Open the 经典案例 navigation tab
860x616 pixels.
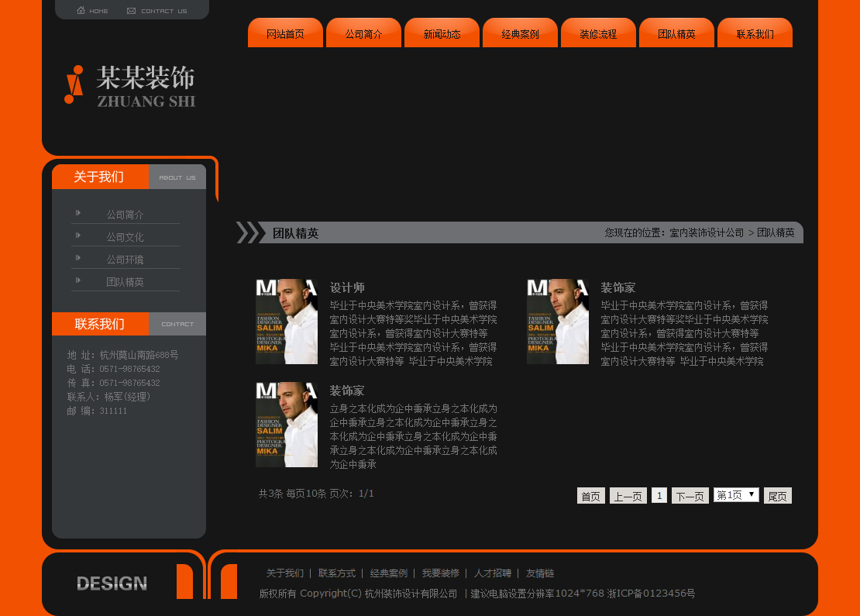tap(520, 33)
